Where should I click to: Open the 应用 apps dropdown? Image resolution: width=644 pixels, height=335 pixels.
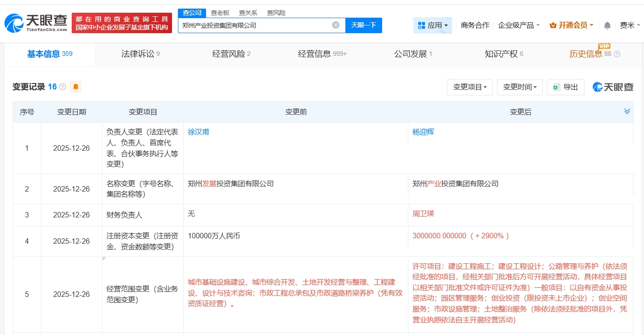coord(433,25)
